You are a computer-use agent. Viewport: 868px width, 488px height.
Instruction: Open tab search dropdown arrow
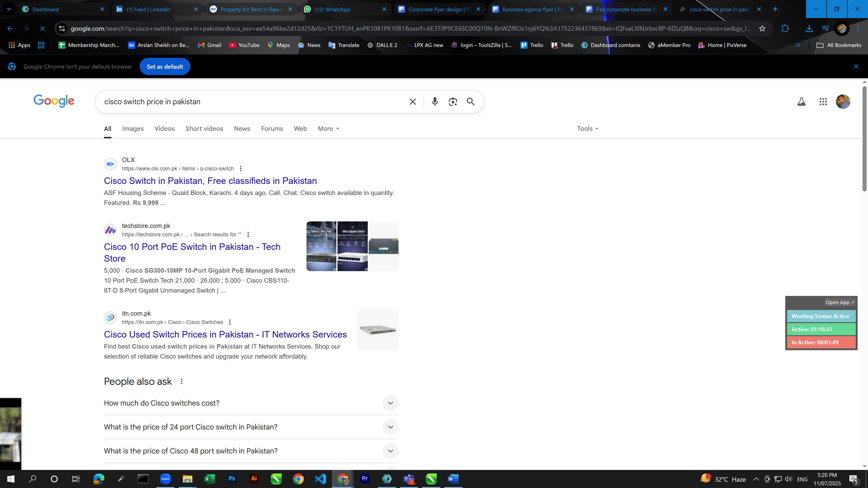9,9
